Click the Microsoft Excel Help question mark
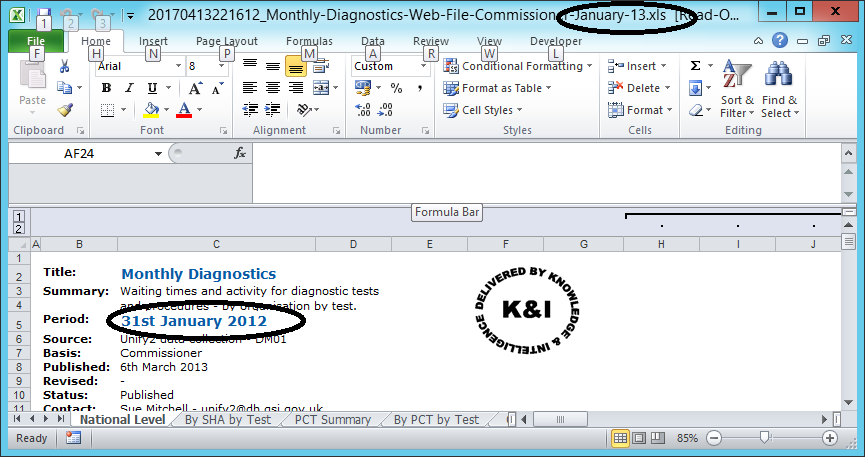 779,40
